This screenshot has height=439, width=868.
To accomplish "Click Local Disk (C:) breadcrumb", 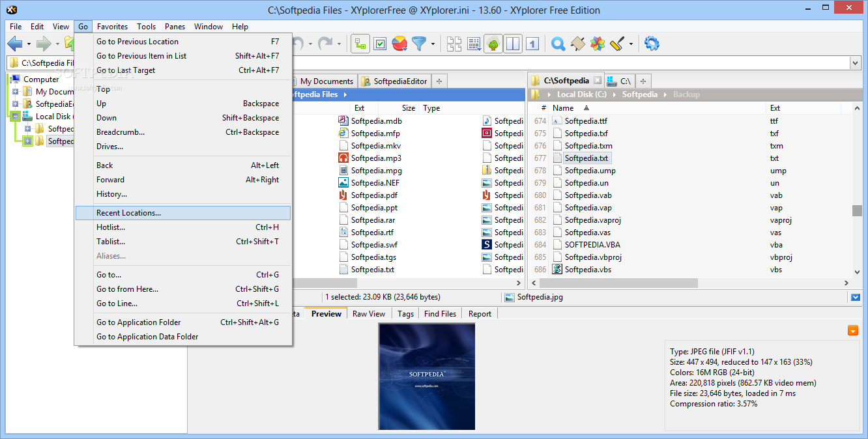I will (x=581, y=94).
